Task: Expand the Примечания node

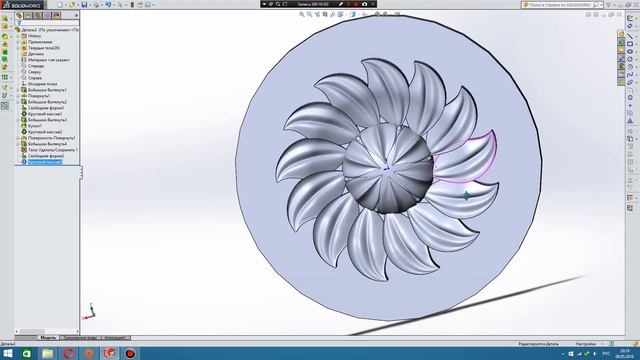Action: pos(18,42)
